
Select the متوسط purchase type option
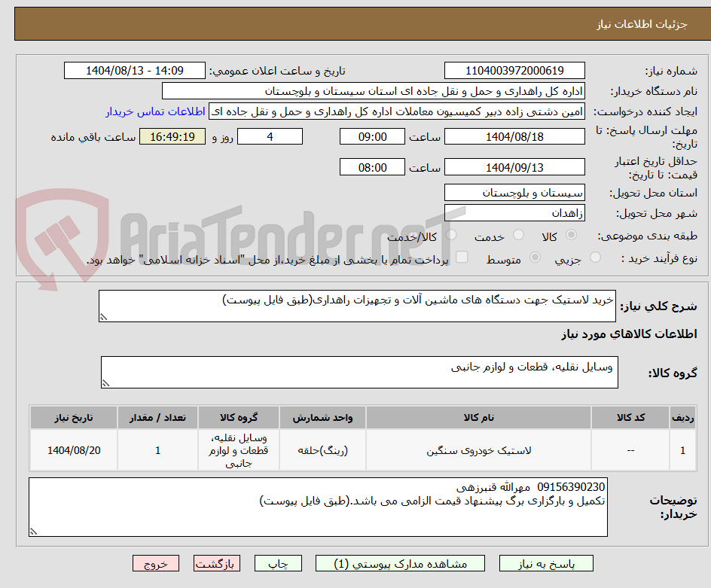click(535, 256)
